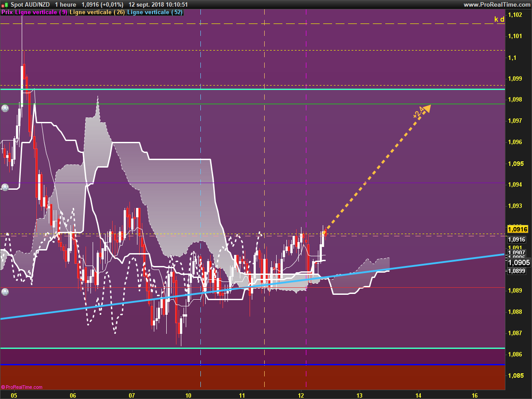Click the alert bell on the red line
Screen dimensions: 532x399
[x=5, y=292]
